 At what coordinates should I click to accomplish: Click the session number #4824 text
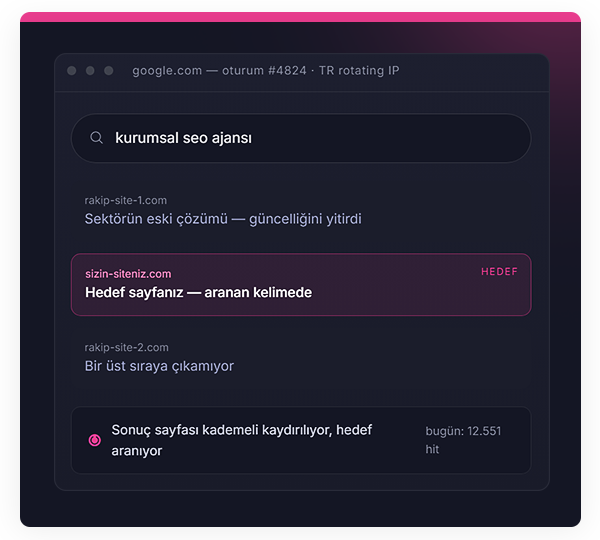[287, 70]
